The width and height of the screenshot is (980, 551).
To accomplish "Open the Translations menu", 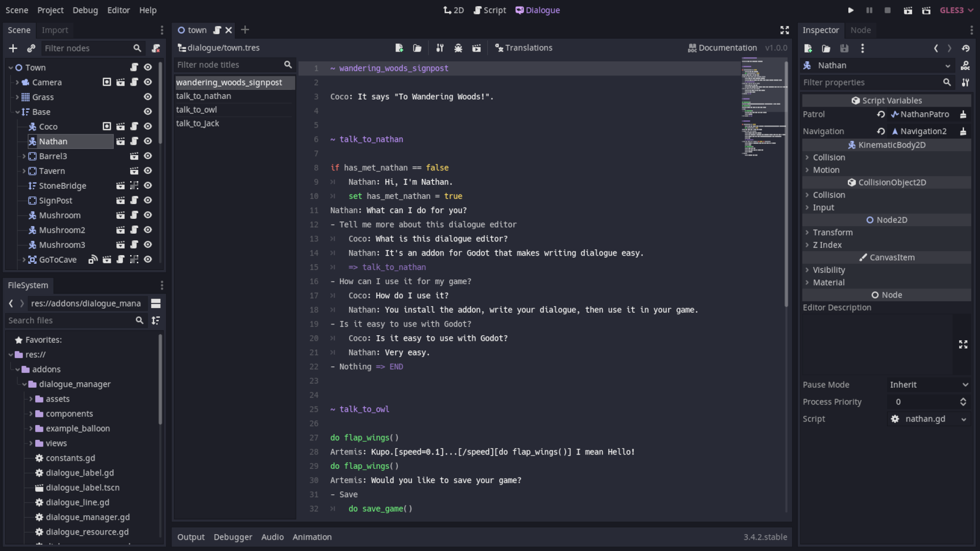I will [524, 47].
